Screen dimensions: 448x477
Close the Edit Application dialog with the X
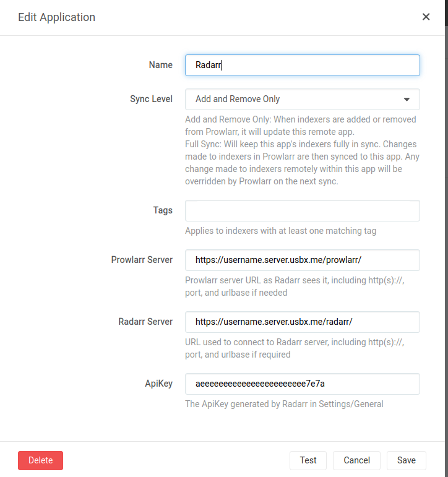[426, 17]
